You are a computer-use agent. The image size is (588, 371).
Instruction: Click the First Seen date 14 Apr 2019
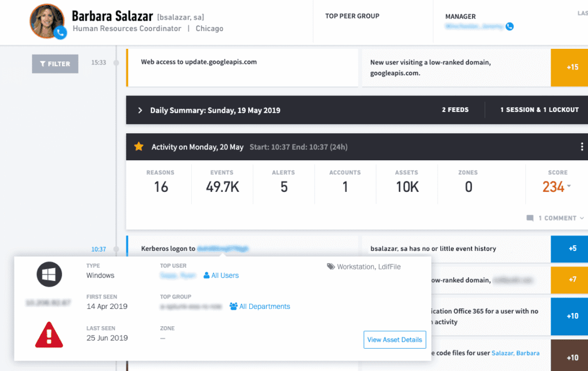[x=107, y=307]
